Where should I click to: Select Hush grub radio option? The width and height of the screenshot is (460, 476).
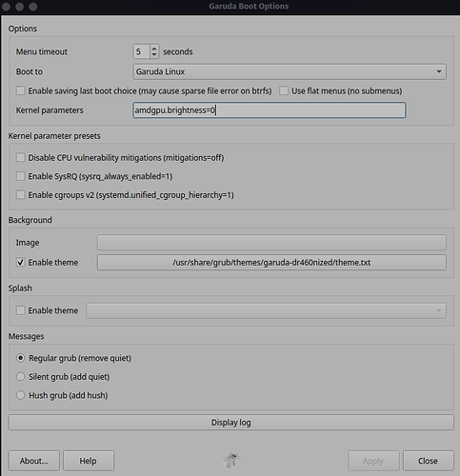tap(21, 395)
